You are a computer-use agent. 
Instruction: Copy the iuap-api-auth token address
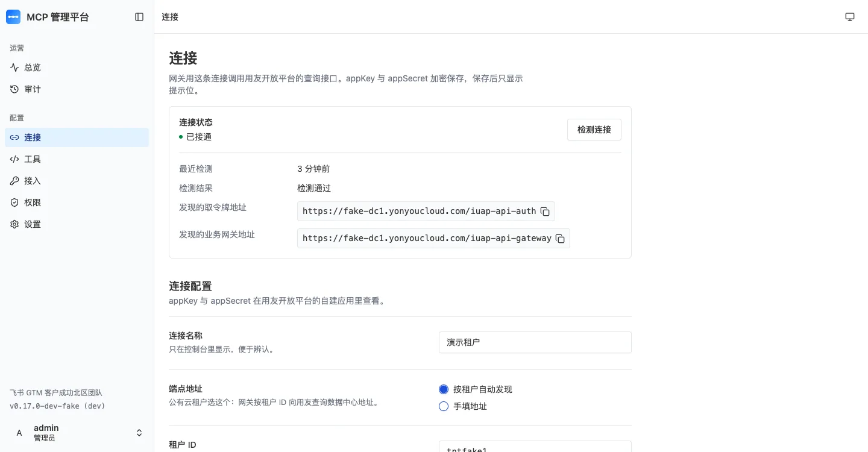pyautogui.click(x=545, y=212)
